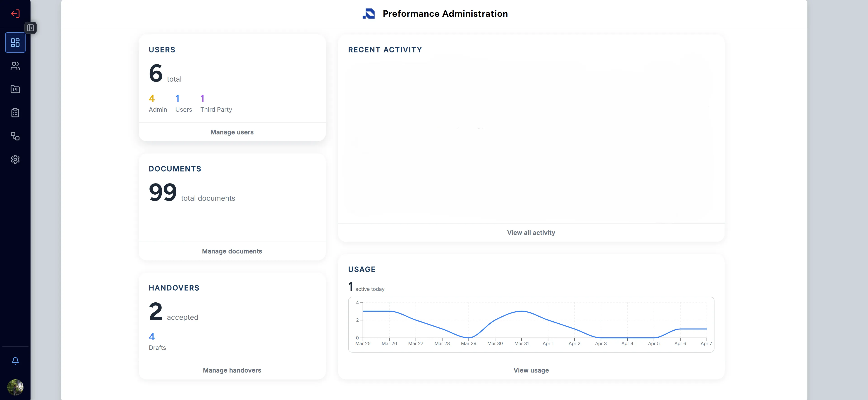
Task: Open the clipboard checklist icon in the sidebar
Action: point(15,113)
